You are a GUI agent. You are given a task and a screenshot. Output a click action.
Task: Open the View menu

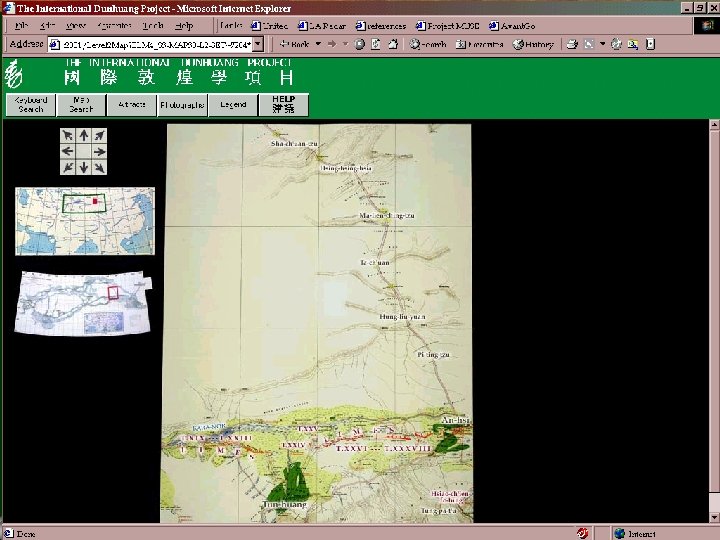(x=75, y=26)
